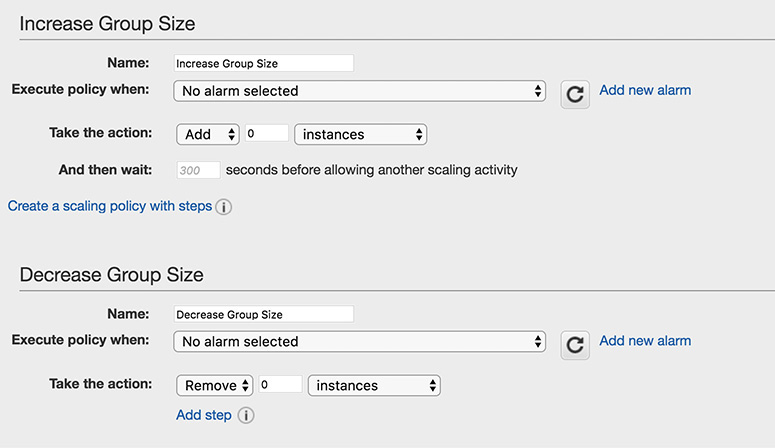Click info icon beside scaling policy with steps
Image resolution: width=775 pixels, height=448 pixels.
coord(224,207)
